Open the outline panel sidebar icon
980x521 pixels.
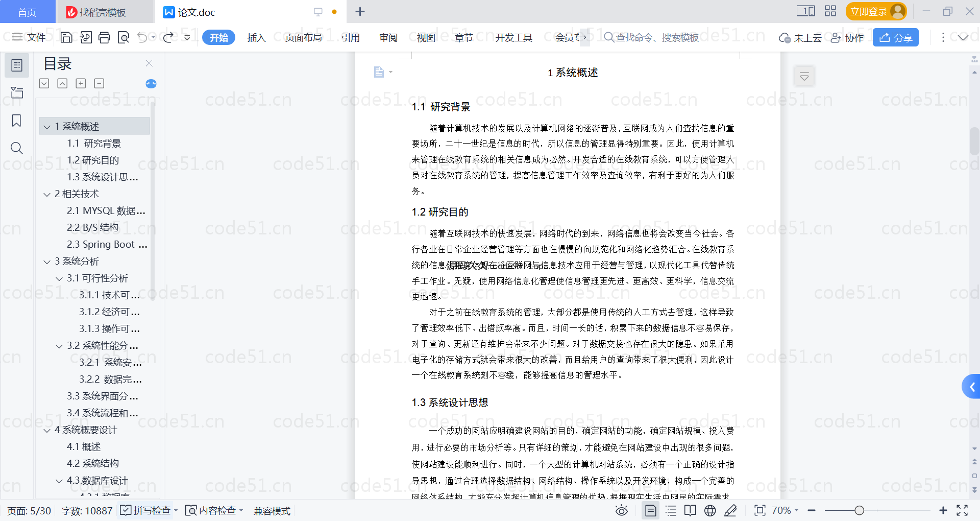point(17,65)
